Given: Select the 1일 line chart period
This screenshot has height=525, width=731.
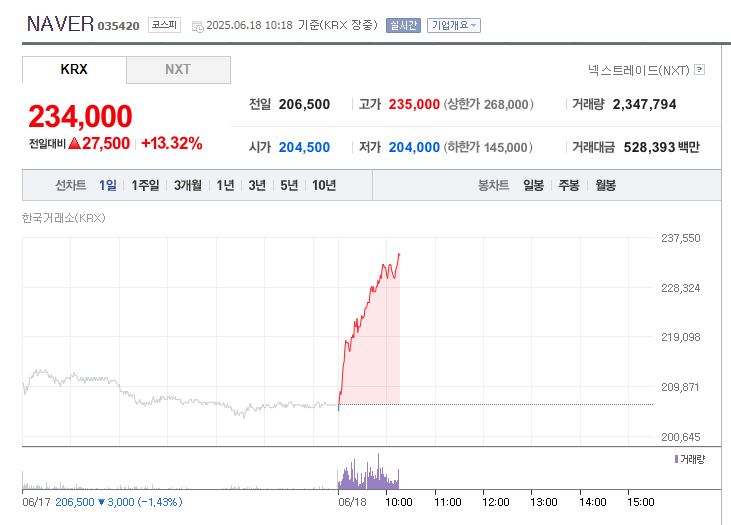Looking at the screenshot, I should 108,185.
